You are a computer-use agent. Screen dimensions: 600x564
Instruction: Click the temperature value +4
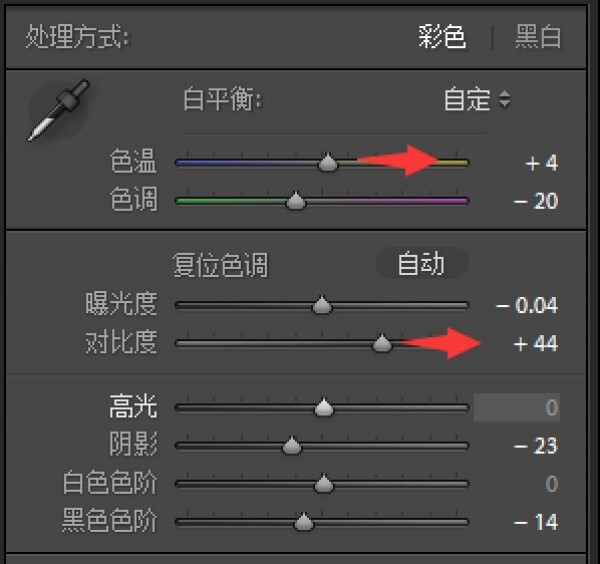(x=542, y=163)
